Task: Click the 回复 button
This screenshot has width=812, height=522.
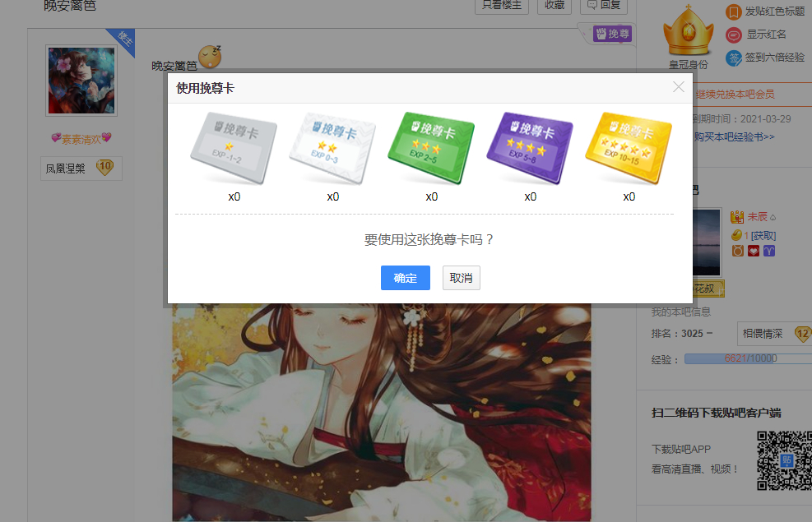Action: (x=604, y=5)
